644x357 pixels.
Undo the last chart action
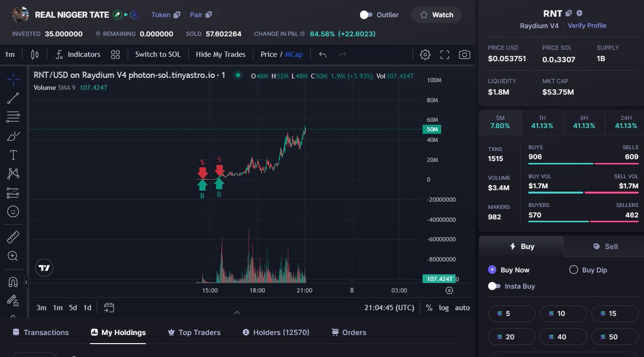click(x=323, y=54)
